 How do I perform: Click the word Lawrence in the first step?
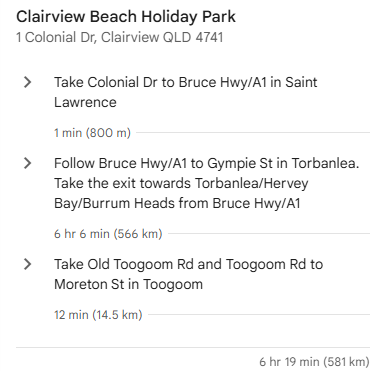pyautogui.click(x=85, y=102)
